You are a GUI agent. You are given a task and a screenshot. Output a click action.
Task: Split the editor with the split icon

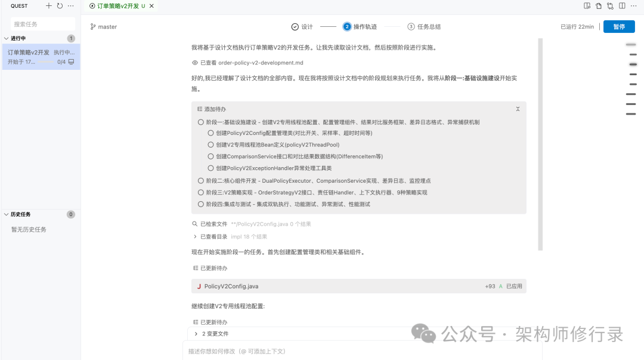pos(622,6)
